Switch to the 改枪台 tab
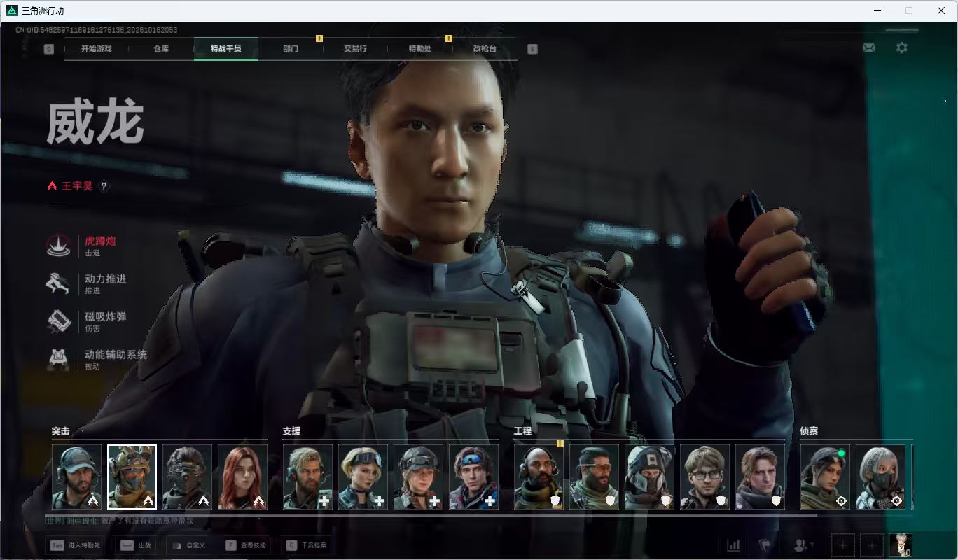958x560 pixels. (x=485, y=49)
